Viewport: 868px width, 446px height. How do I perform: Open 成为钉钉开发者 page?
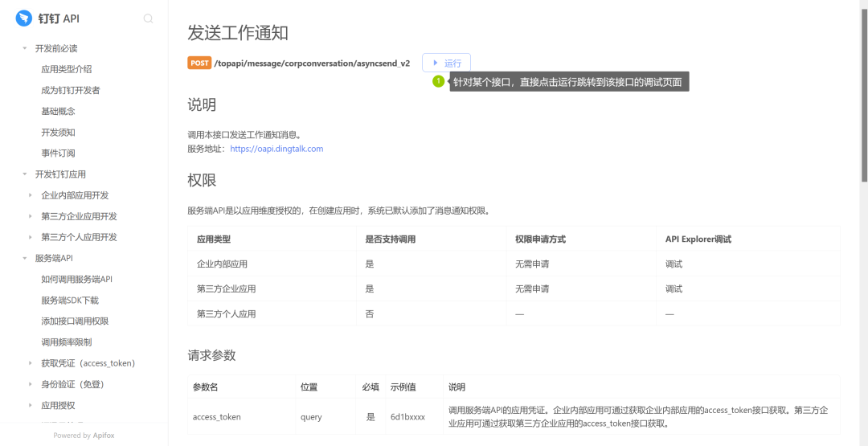pos(70,90)
